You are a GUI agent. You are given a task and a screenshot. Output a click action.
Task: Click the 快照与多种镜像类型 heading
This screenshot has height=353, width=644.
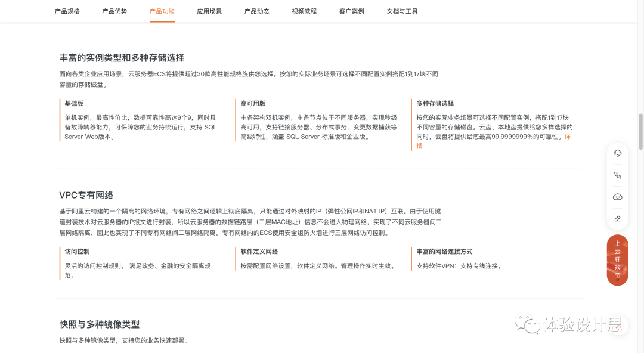(100, 324)
